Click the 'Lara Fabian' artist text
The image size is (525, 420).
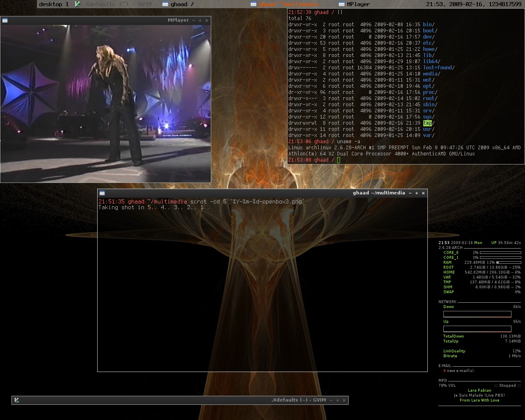pyautogui.click(x=479, y=390)
